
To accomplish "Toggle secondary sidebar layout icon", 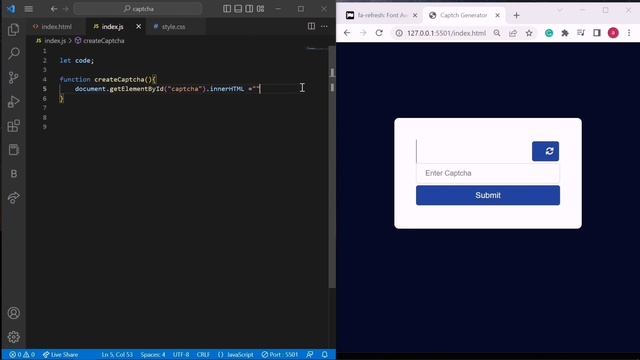I will pyautogui.click(x=249, y=9).
